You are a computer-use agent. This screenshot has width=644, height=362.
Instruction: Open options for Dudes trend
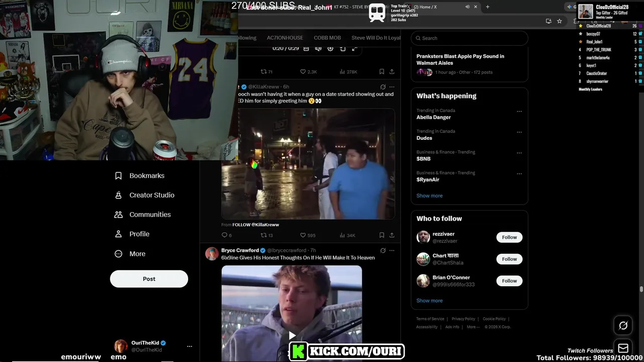[x=519, y=132]
